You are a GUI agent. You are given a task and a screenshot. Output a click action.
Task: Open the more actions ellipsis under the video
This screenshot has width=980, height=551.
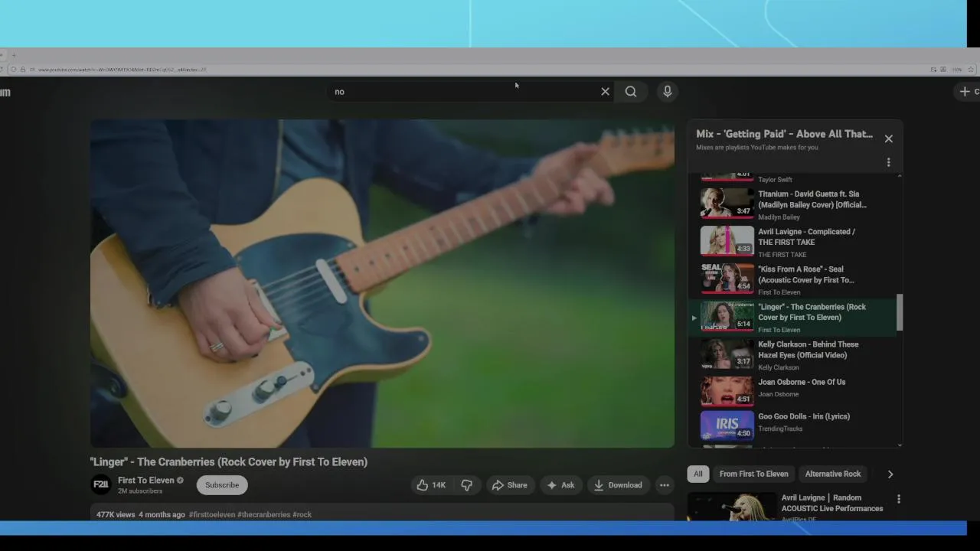click(x=665, y=485)
